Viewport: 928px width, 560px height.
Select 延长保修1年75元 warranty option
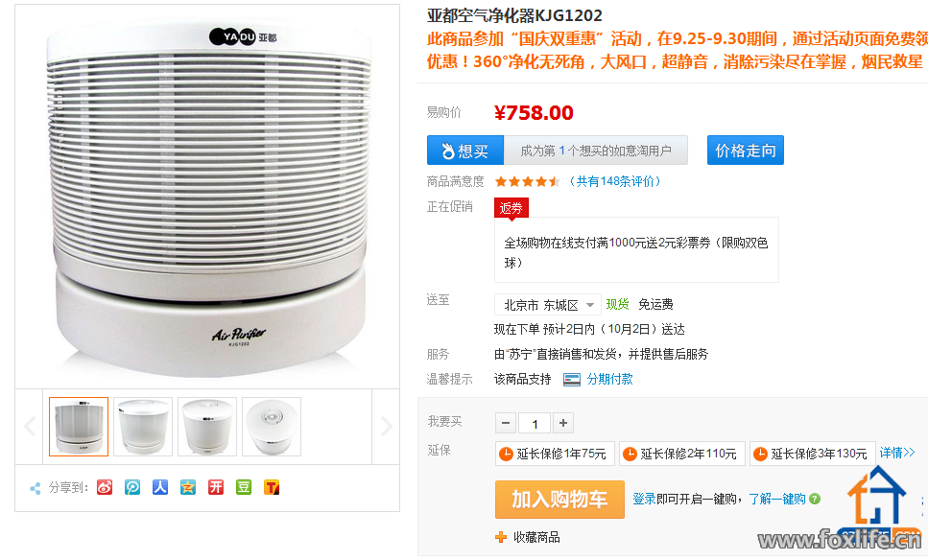pyautogui.click(x=554, y=454)
